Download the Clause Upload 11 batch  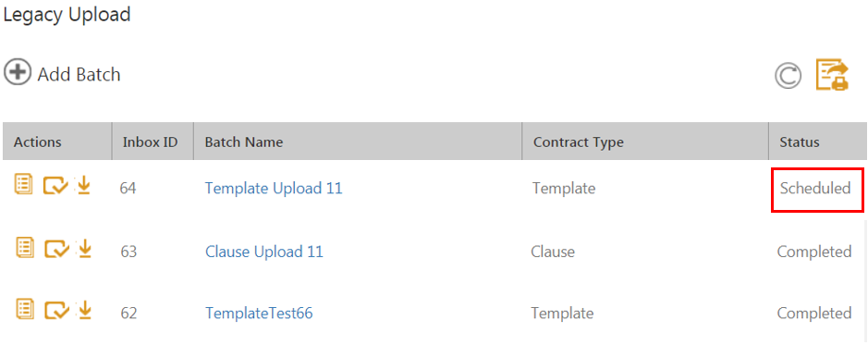tap(84, 249)
